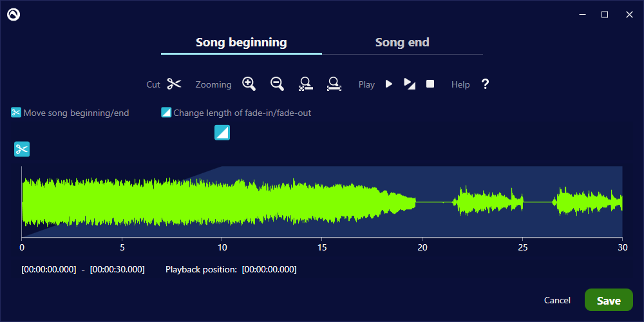
Task: Switch to the Song end tab
Action: pyautogui.click(x=402, y=43)
